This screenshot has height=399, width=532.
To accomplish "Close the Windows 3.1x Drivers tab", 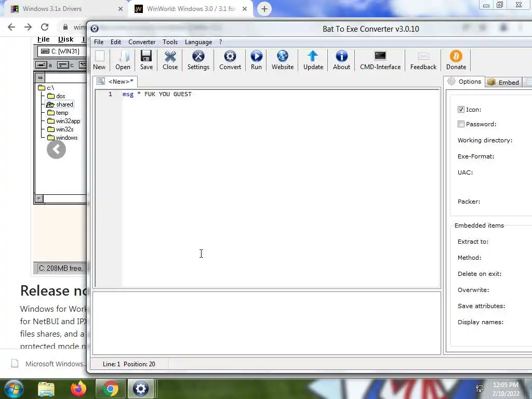I will coord(121,9).
